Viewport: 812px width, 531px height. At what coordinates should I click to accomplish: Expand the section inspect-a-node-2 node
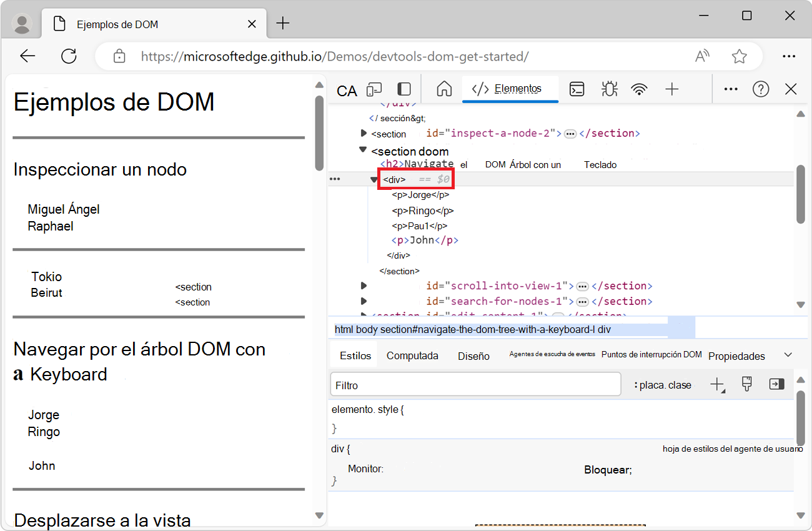click(364, 133)
